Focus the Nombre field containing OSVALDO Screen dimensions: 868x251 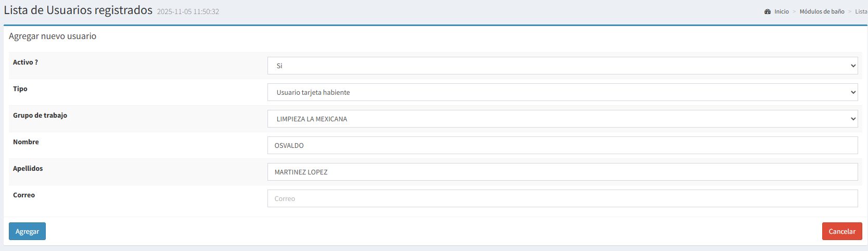[562, 145]
